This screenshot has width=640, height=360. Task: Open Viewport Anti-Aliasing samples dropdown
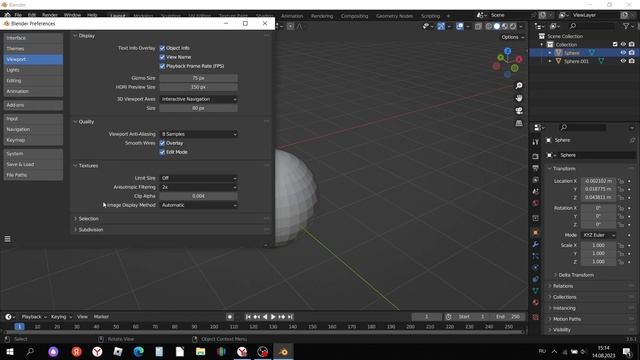click(x=198, y=134)
